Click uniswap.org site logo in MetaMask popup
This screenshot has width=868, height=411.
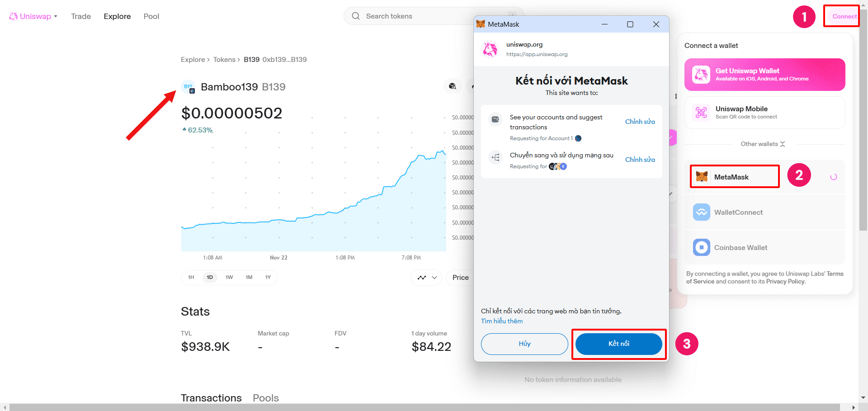coord(490,49)
